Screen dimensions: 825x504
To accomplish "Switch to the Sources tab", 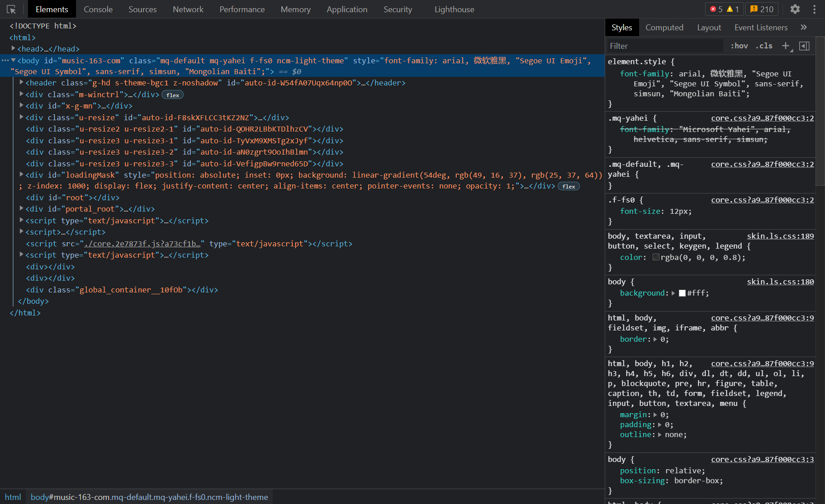I will coord(142,9).
